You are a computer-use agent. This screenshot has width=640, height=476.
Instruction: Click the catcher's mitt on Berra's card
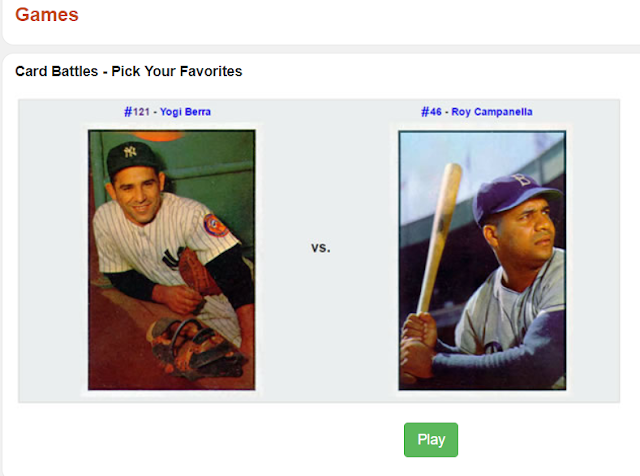tap(195, 271)
